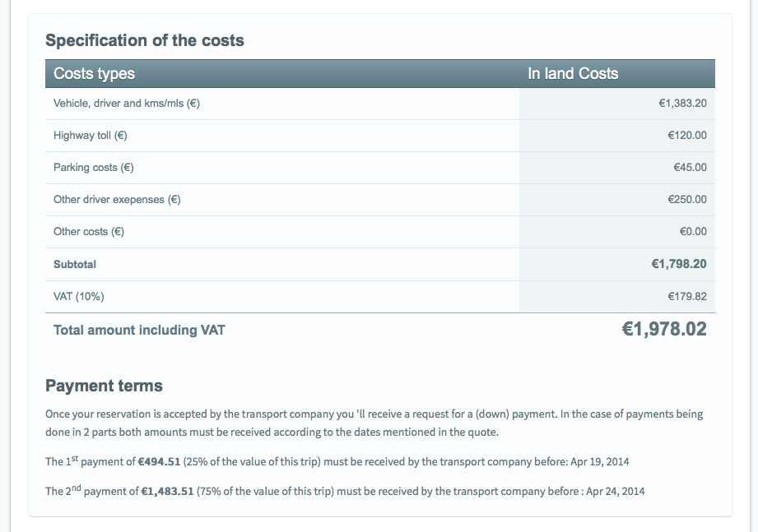Select the €1,798.20 subtotal amount

tap(679, 265)
